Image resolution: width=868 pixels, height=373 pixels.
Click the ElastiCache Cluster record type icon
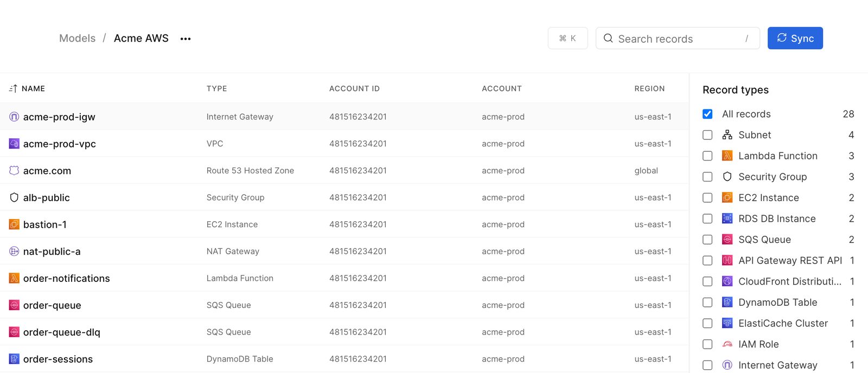(727, 323)
